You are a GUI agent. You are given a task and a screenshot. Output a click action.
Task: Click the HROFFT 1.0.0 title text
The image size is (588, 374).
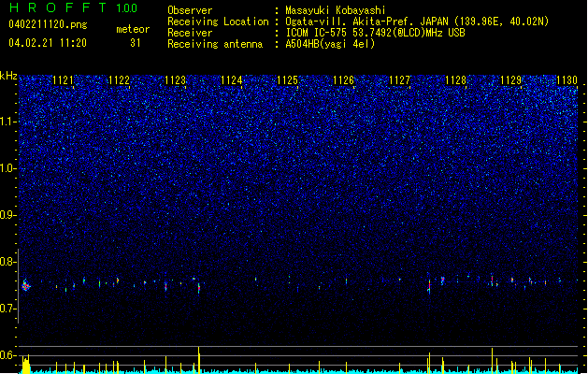[74, 7]
